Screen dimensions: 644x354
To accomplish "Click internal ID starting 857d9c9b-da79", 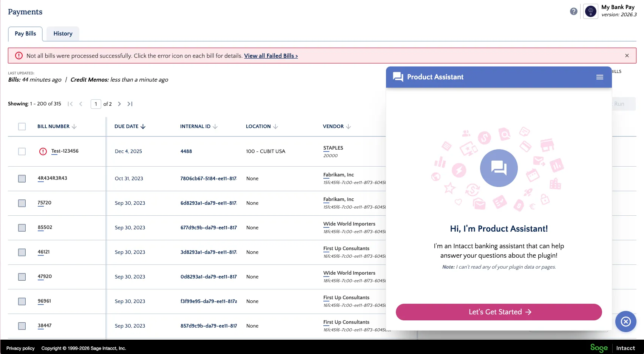I will (x=208, y=326).
